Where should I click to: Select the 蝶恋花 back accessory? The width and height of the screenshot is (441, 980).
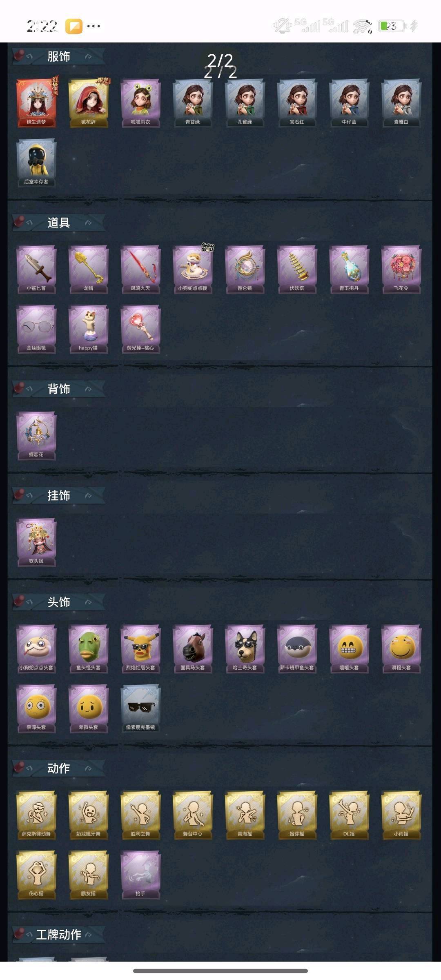click(x=36, y=435)
